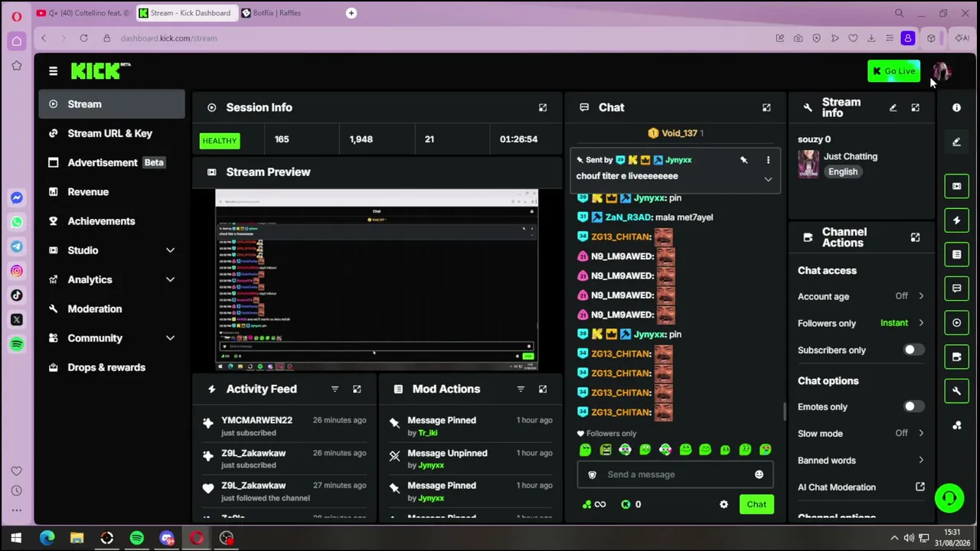Viewport: 980px width, 551px height.
Task: Reload the page in Opera
Action: click(x=83, y=38)
